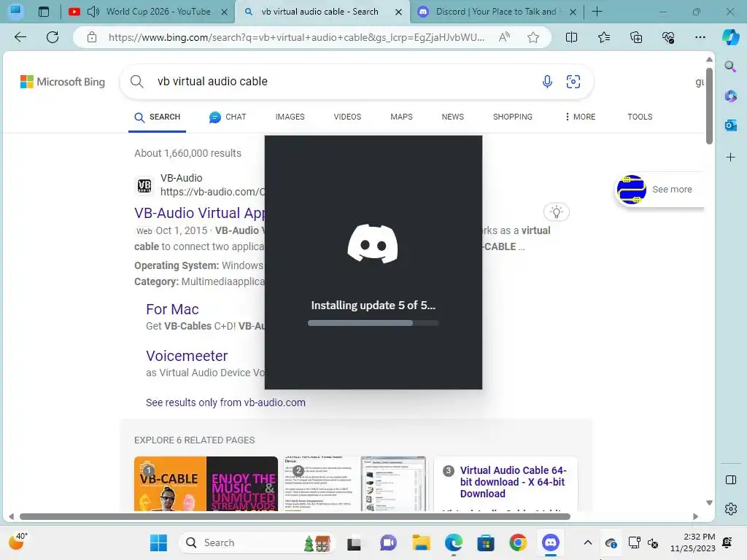Close the Discord tab
747x560 pixels.
(x=573, y=12)
